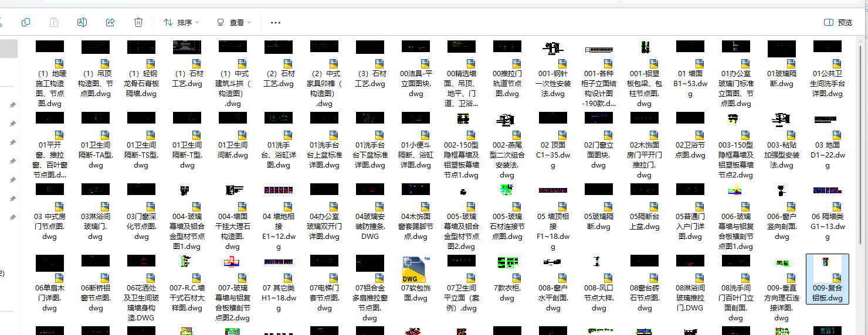Select the 009-复合铝板.dwg file

click(827, 280)
